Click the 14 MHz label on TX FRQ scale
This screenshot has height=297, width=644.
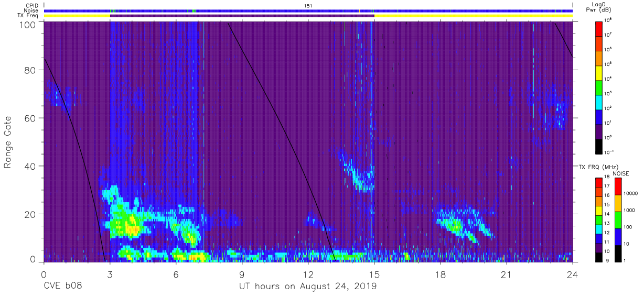(x=608, y=214)
